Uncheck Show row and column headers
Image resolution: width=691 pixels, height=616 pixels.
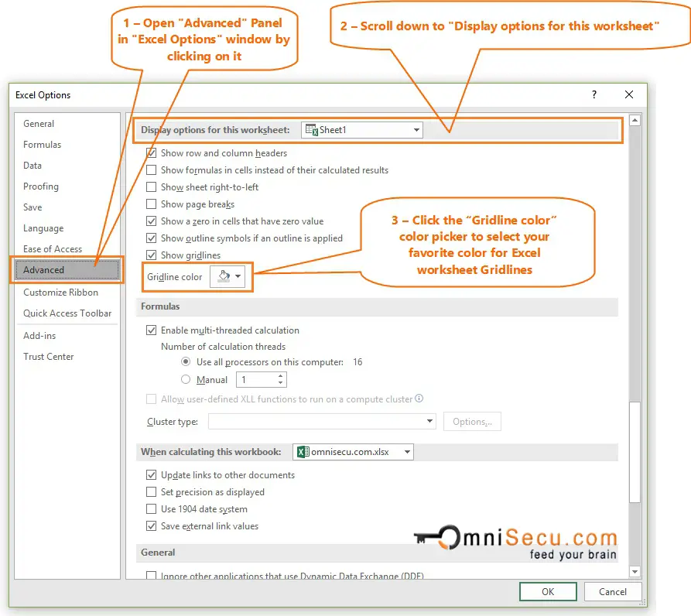pyautogui.click(x=152, y=153)
